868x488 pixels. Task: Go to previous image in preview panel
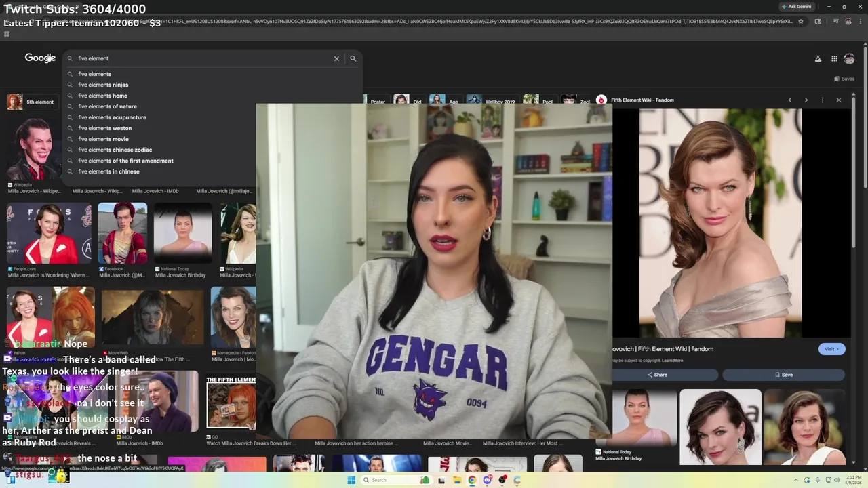(789, 100)
